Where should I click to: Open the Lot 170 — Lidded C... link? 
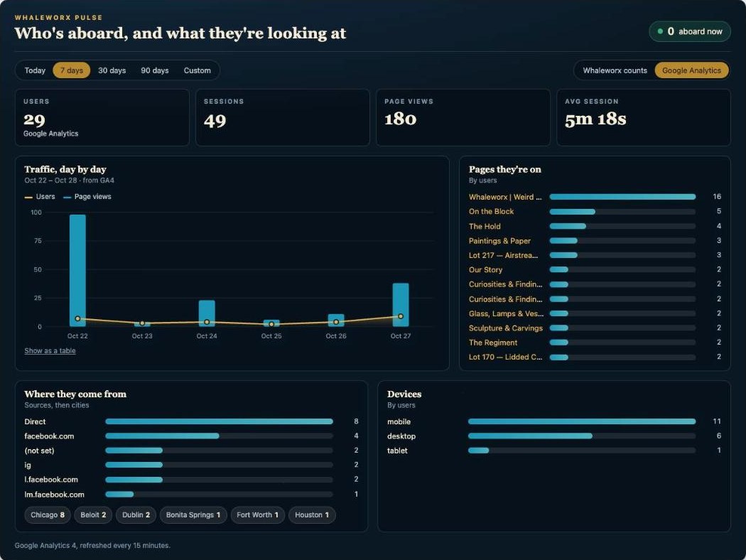(x=505, y=357)
